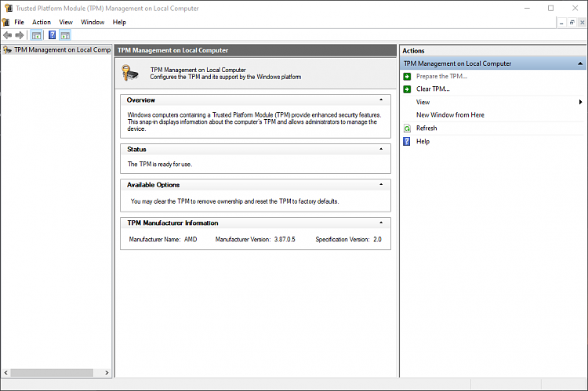Expand the View submenu arrow in Actions
Image resolution: width=588 pixels, height=391 pixels.
point(580,102)
